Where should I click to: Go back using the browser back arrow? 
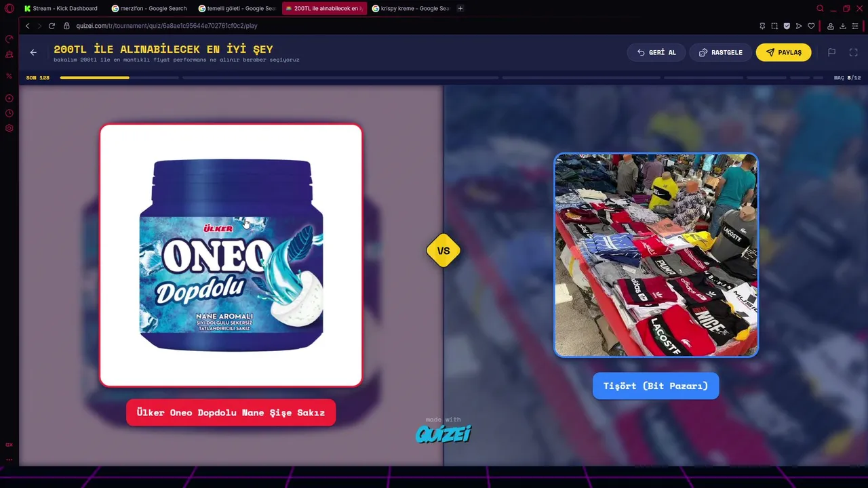[x=28, y=26]
